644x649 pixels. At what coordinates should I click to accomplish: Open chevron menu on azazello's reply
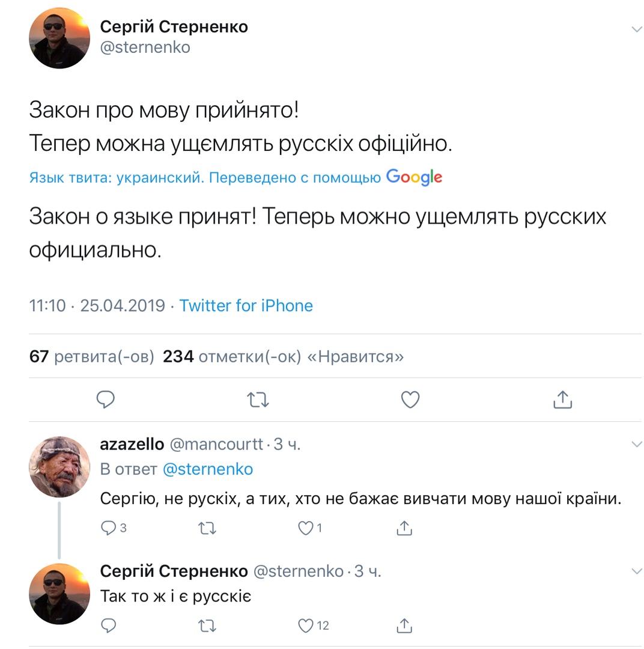coord(636,444)
